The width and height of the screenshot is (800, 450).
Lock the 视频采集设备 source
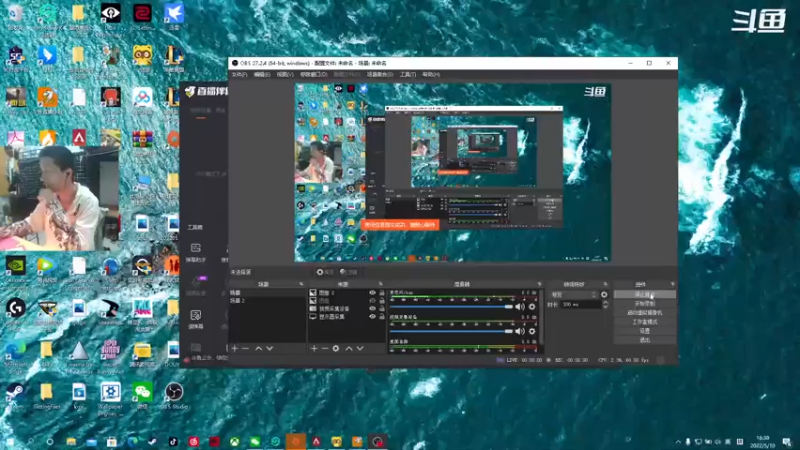coord(382,309)
